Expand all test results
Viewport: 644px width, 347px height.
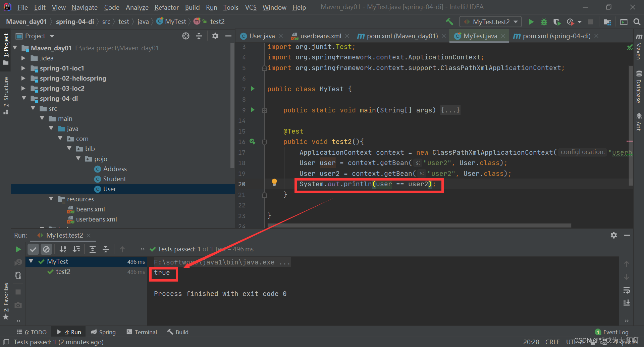tap(93, 249)
